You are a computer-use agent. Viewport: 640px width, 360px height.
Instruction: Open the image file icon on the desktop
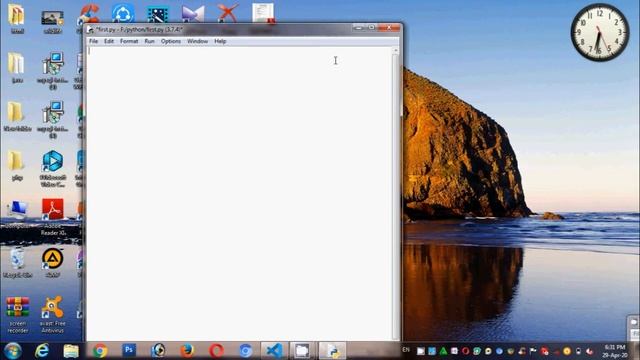click(52, 21)
